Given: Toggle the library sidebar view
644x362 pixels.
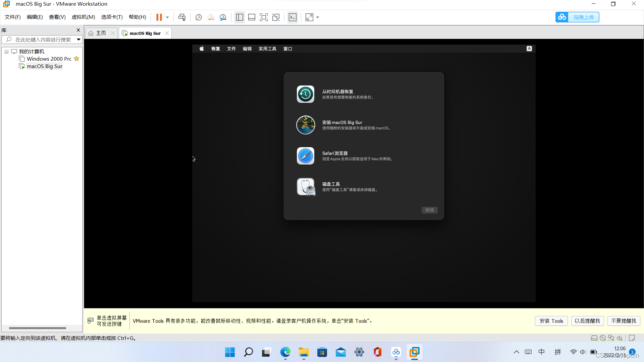Looking at the screenshot, I should point(239,17).
